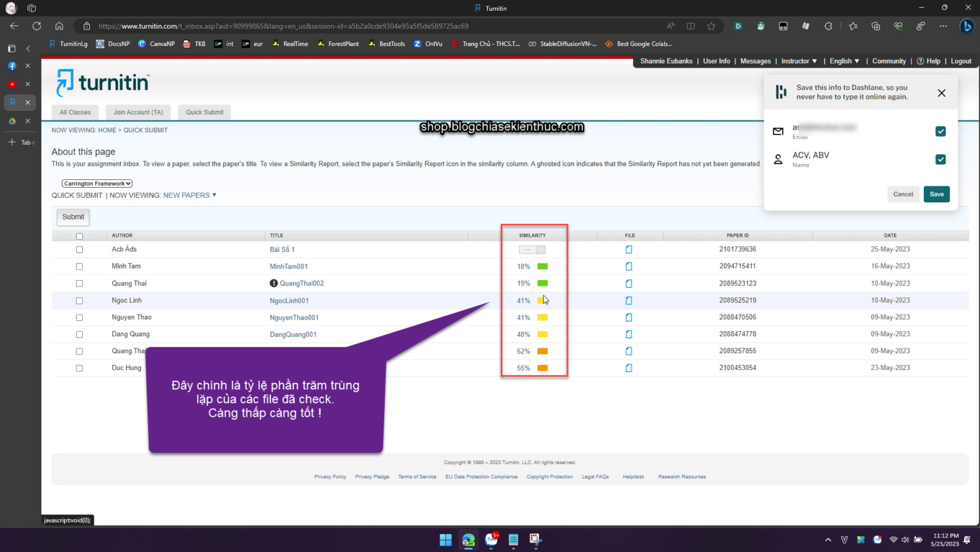The image size is (980, 552).
Task: Open User Info menu item
Action: pos(716,61)
